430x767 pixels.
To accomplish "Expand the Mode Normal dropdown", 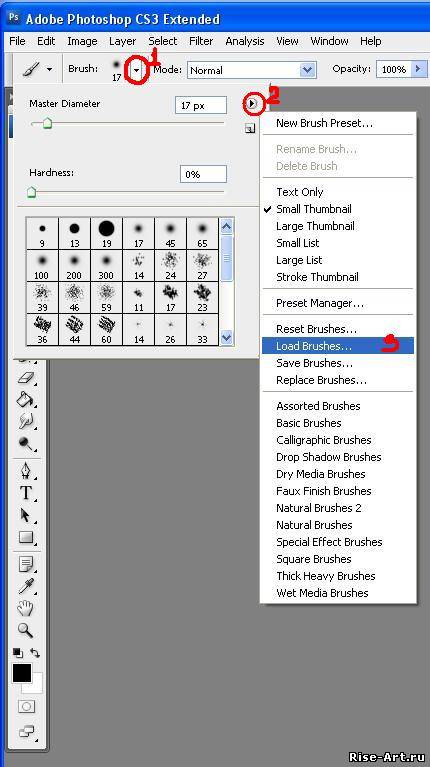I will pos(307,70).
